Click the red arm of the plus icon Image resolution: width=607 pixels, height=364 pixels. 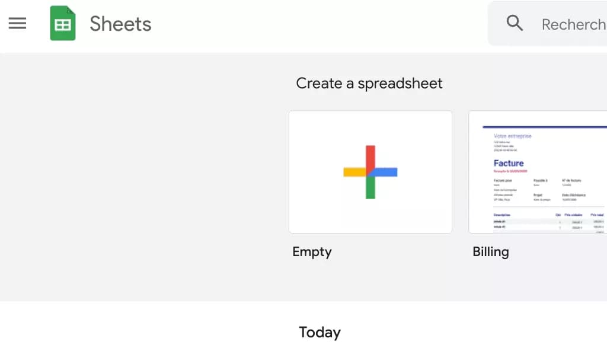tap(370, 157)
